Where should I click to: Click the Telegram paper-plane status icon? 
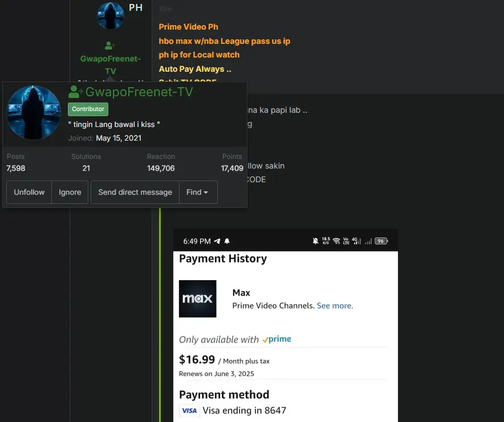tap(217, 241)
